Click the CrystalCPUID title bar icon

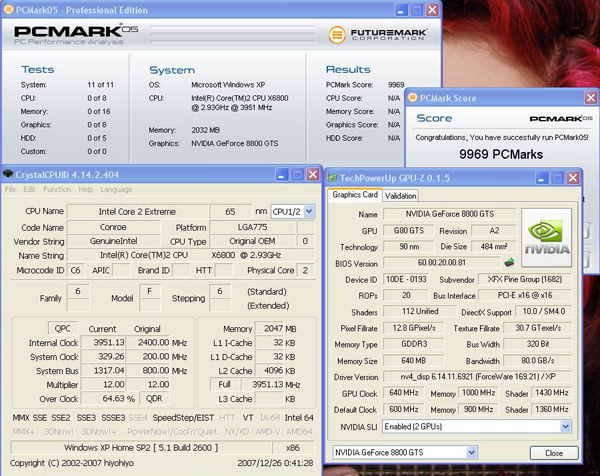coord(8,174)
